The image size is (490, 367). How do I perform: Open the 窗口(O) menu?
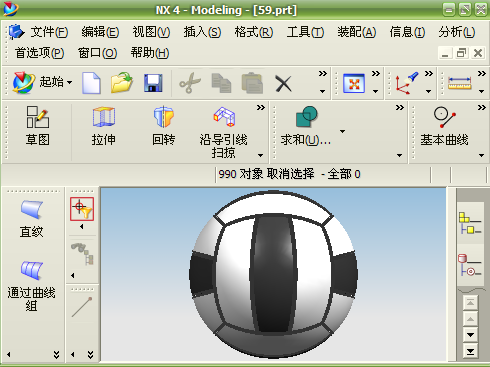tap(97, 53)
